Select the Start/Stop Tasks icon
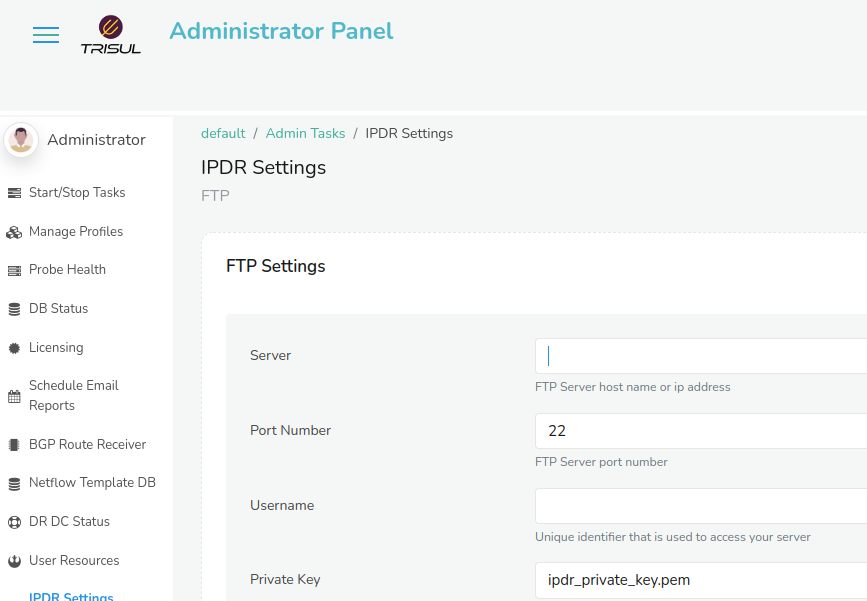Screen dimensions: 867x601 (x=14, y=193)
